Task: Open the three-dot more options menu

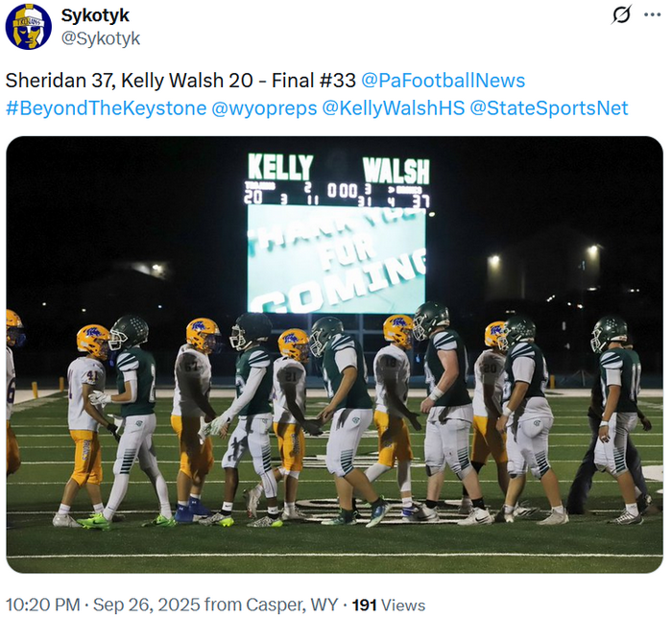Action: 655,15
